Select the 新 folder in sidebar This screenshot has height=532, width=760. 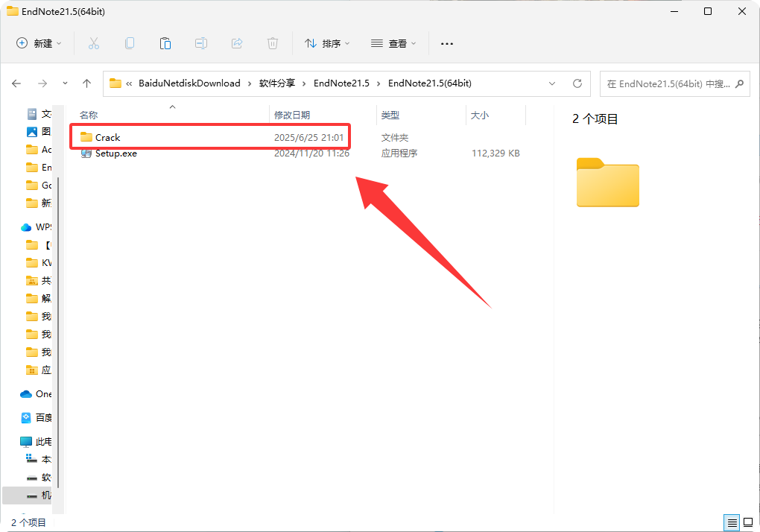(x=38, y=203)
